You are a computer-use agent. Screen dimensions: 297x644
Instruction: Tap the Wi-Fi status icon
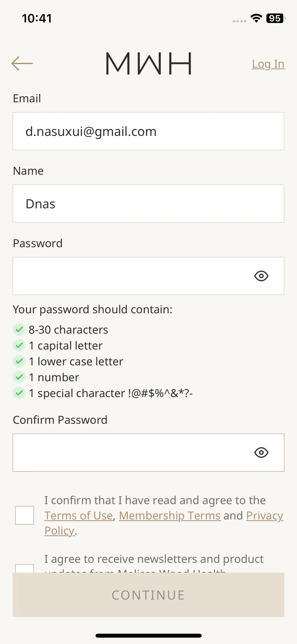click(x=256, y=18)
